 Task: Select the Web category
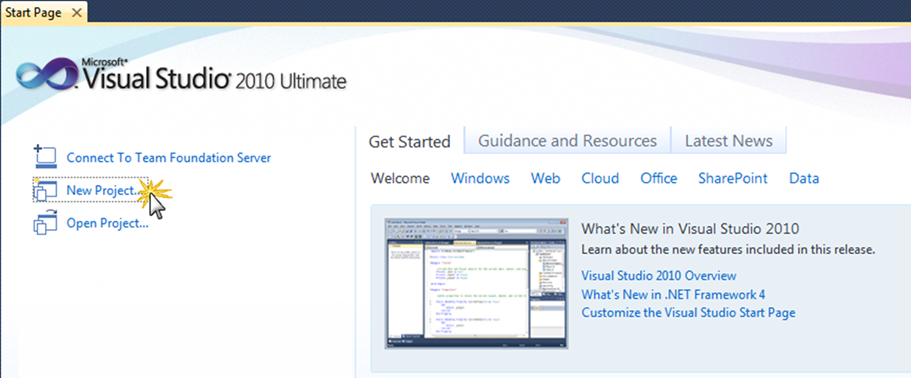click(x=546, y=178)
